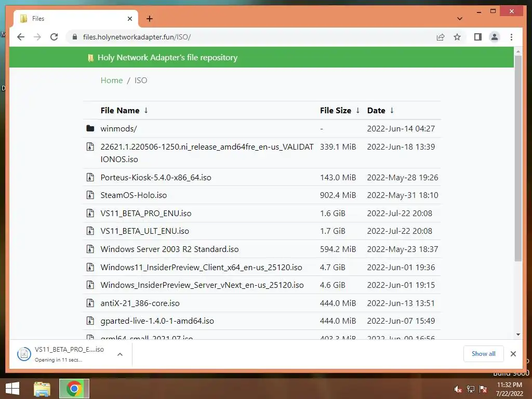The height and width of the screenshot is (399, 532).
Task: Click file icon beside 22621.1.220506 ISO
Action: (90, 147)
